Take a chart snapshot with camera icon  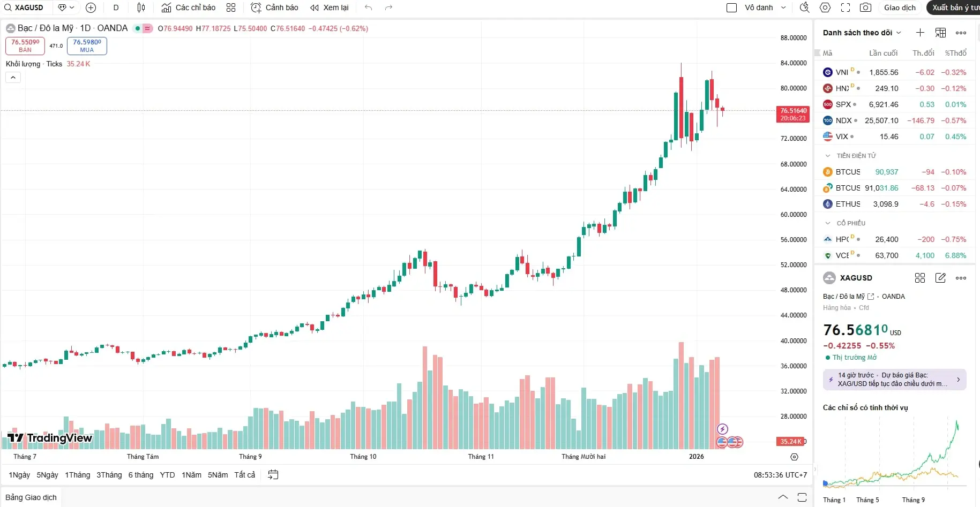865,7
